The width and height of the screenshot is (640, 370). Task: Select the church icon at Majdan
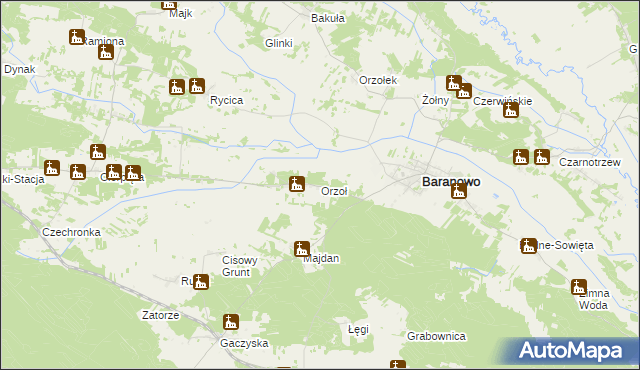pyautogui.click(x=302, y=249)
